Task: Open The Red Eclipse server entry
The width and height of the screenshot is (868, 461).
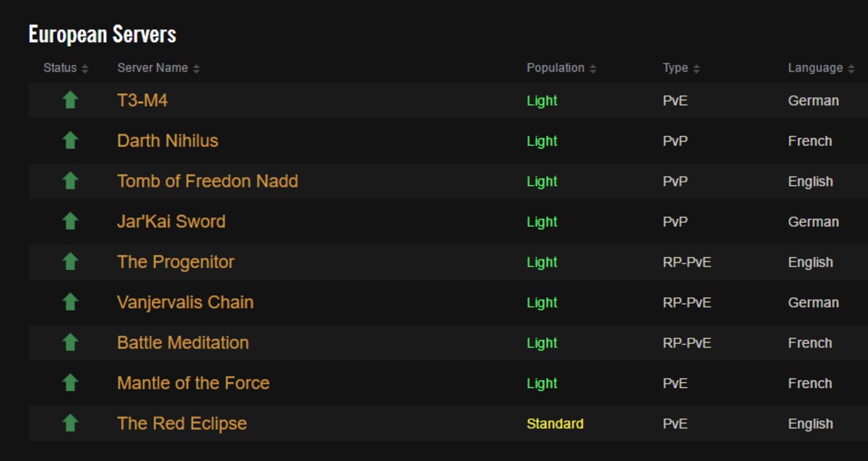Action: point(182,424)
